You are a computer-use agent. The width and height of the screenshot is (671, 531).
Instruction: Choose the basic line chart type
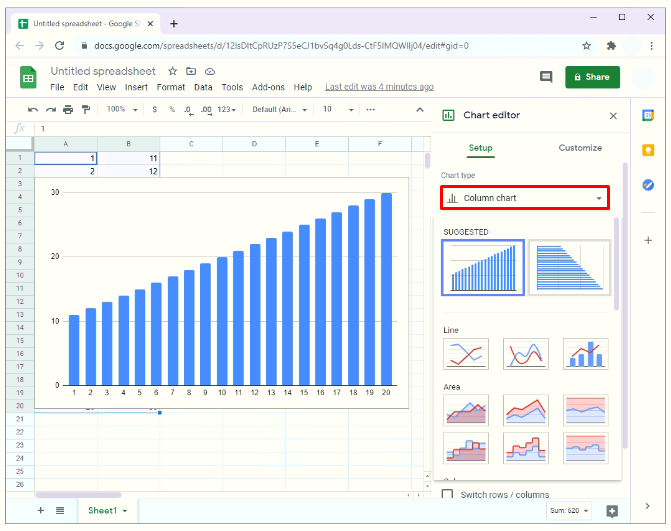pyautogui.click(x=466, y=354)
